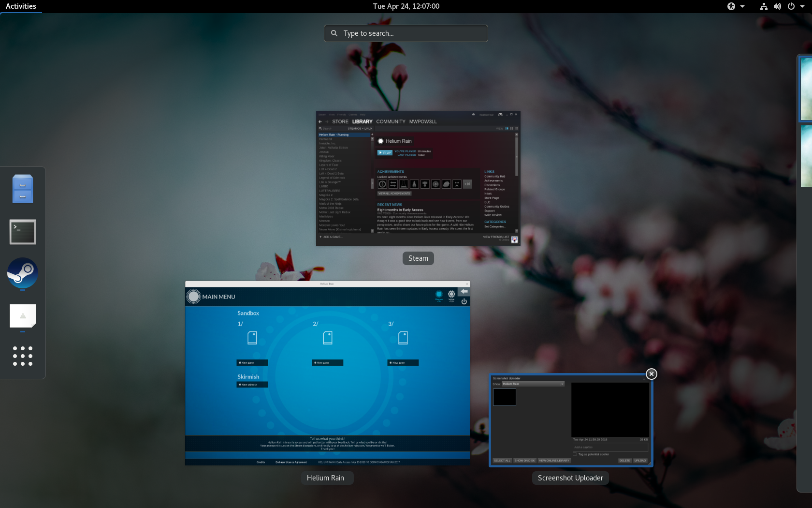This screenshot has height=508, width=812.
Task: Click Helium Rain back arrow icon
Action: pos(464,292)
